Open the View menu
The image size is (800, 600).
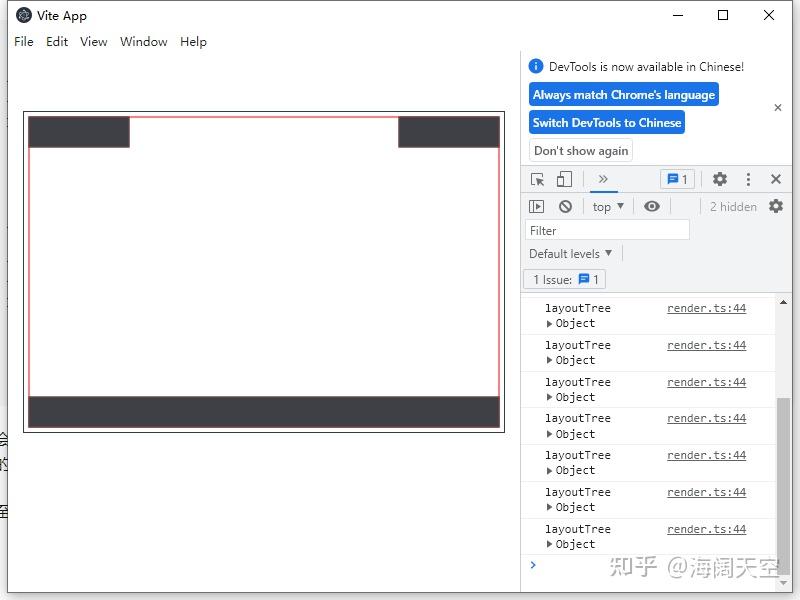pyautogui.click(x=93, y=41)
